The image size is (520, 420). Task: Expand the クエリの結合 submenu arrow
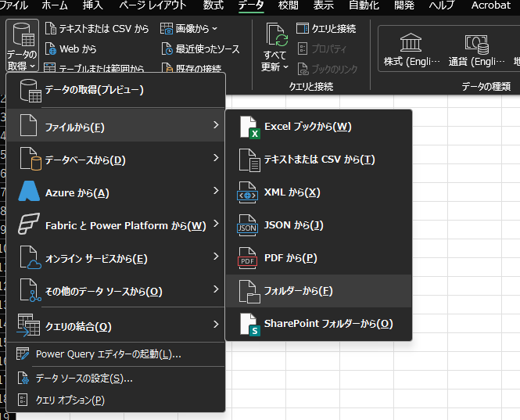[215, 325]
